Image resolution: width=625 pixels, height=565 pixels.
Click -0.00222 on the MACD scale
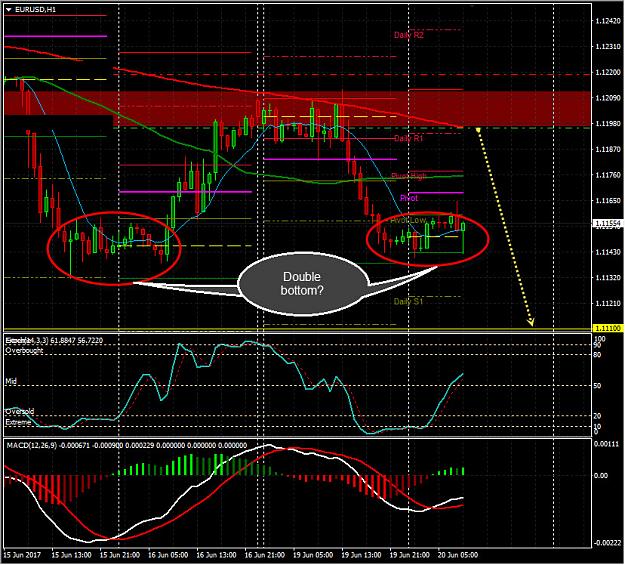607,543
